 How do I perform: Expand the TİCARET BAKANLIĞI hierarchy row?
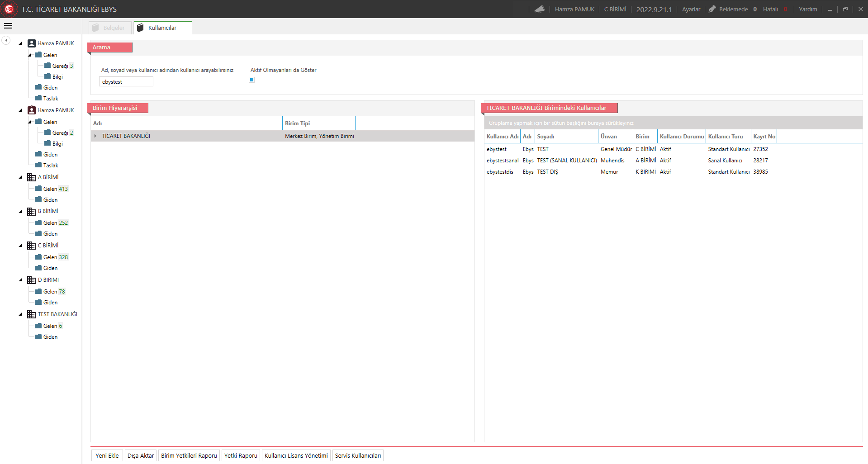pos(95,136)
